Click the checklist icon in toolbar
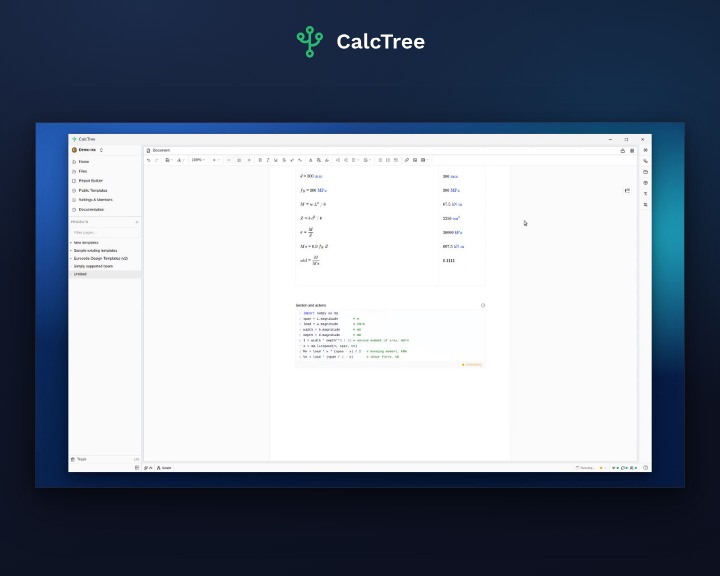Screen dimensions: 720x576 tap(396, 160)
